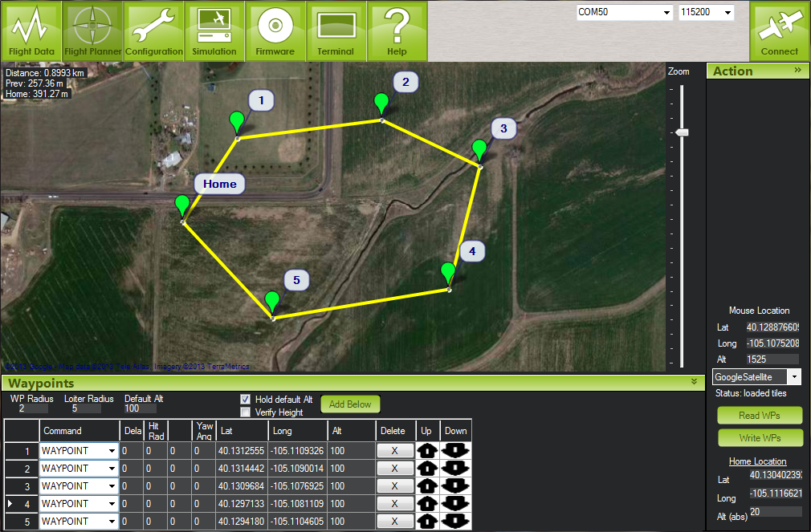811x532 pixels.
Task: Click the map Zoom slider handle
Action: click(683, 132)
